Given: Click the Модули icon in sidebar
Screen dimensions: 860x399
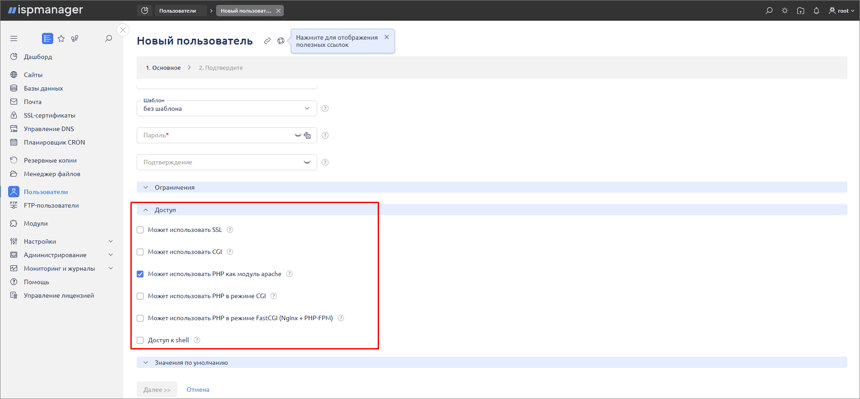Looking at the screenshot, I should [14, 223].
